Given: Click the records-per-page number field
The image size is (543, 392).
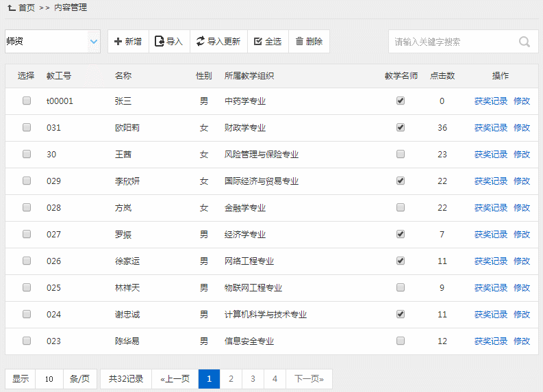Looking at the screenshot, I should (x=49, y=378).
